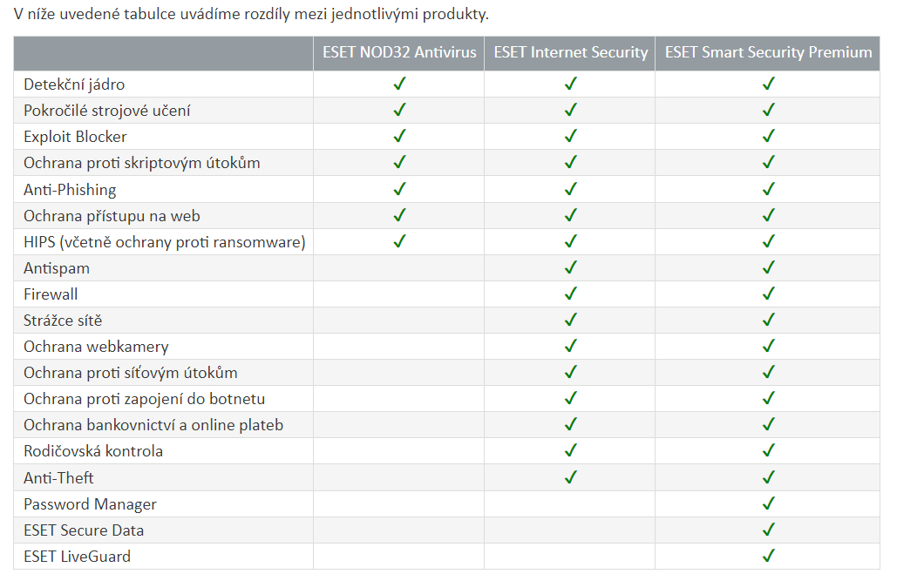This screenshot has width=924, height=574.
Task: Click the Exploit Blocker checkmark under NOD32 Antivirus
Action: (x=399, y=137)
